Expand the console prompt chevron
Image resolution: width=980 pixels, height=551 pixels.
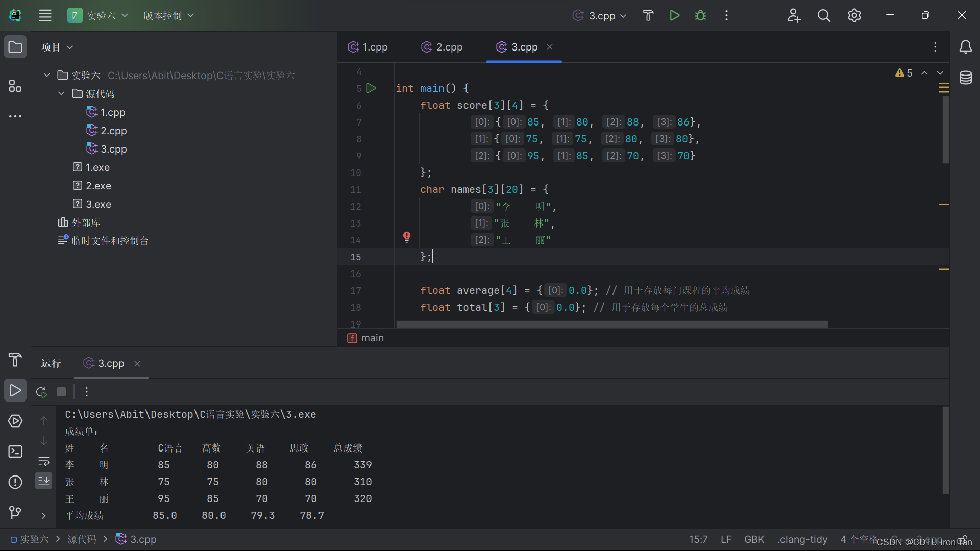pos(44,516)
